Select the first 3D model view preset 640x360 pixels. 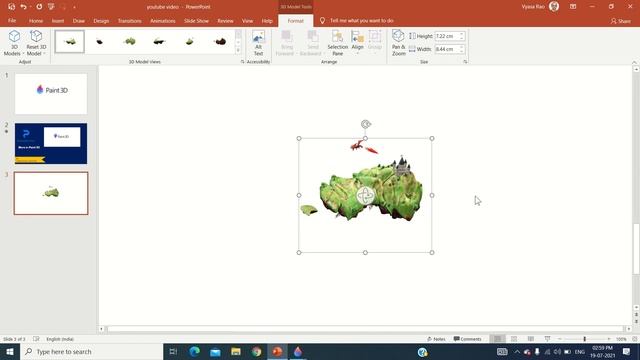click(70, 41)
